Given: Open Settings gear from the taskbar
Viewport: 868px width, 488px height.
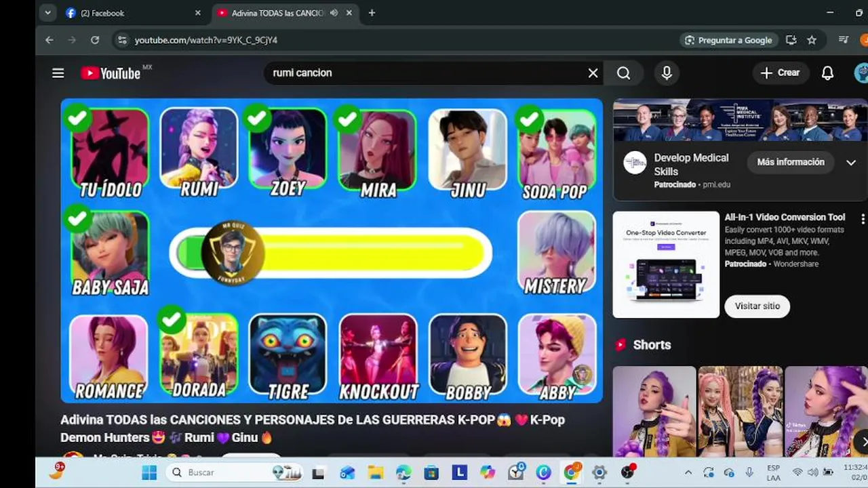Looking at the screenshot, I should pyautogui.click(x=599, y=472).
